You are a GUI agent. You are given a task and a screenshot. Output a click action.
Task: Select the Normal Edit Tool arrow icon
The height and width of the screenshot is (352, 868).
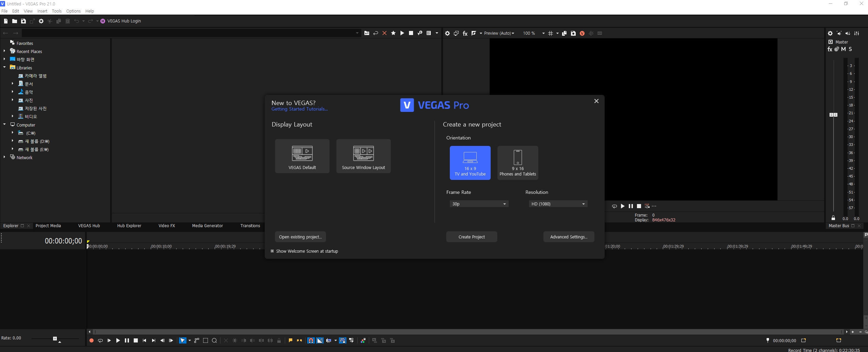(183, 340)
